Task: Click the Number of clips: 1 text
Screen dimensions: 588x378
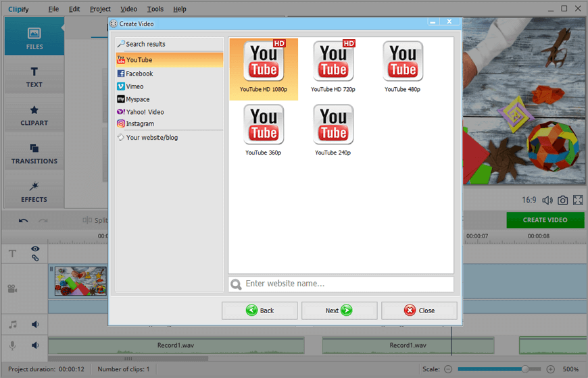Action: 124,369
